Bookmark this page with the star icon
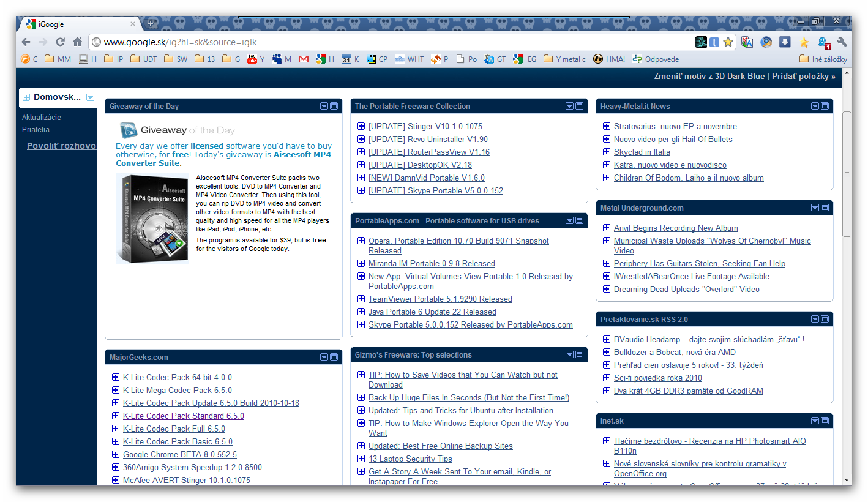 [728, 42]
